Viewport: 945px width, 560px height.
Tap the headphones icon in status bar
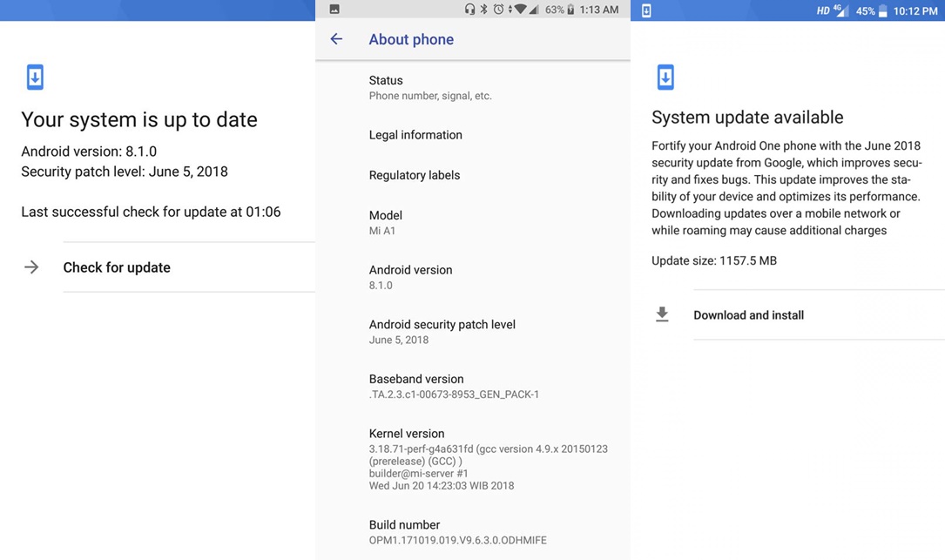[x=469, y=10]
